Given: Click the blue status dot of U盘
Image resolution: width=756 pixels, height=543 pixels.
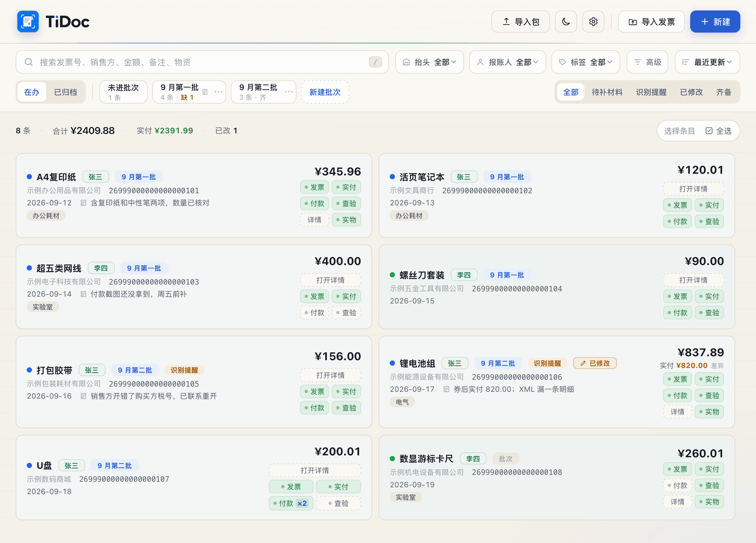Looking at the screenshot, I should 29,465.
